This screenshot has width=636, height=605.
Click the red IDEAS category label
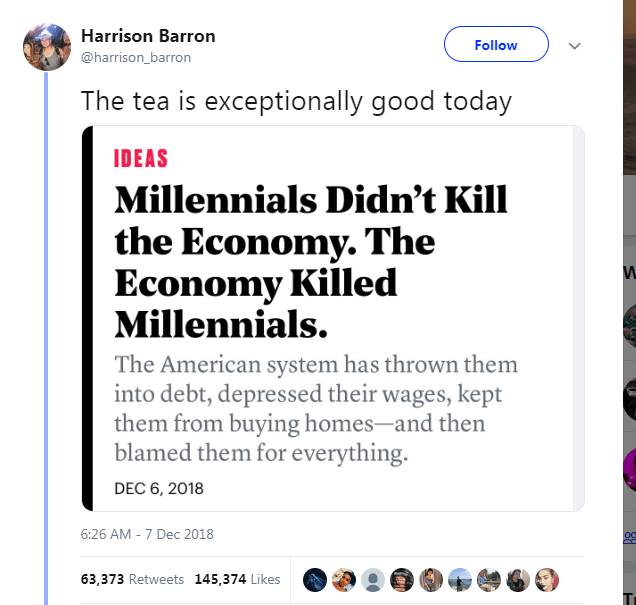tap(141, 159)
